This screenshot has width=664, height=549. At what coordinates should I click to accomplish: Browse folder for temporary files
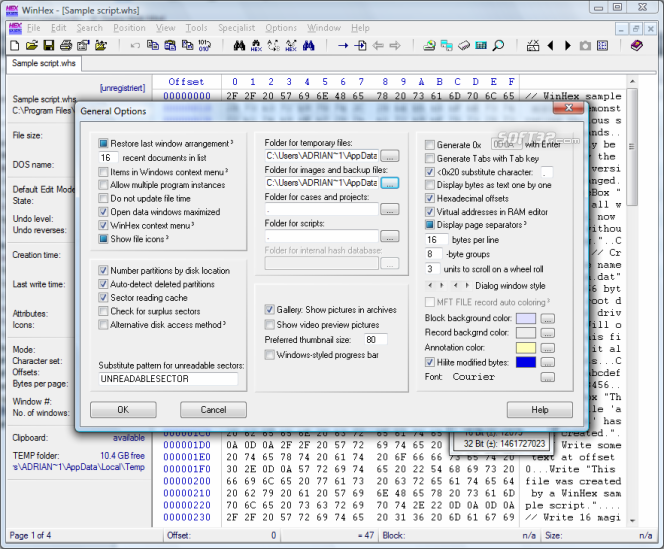tap(390, 156)
